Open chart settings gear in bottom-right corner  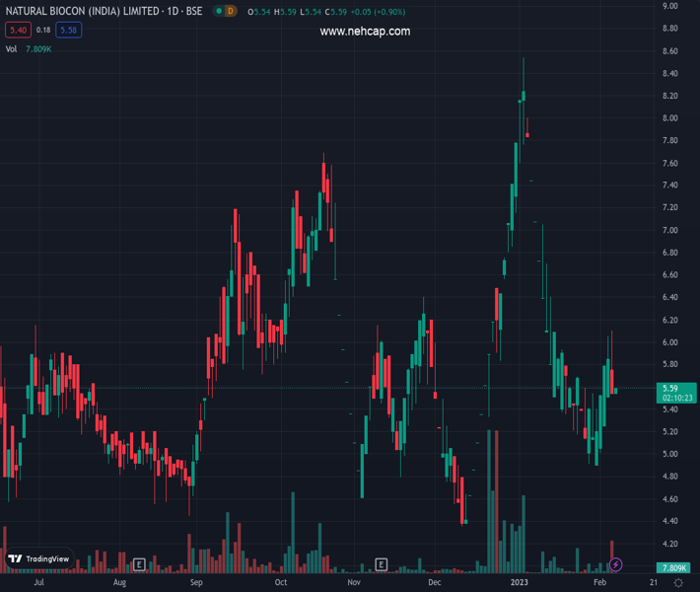click(x=678, y=583)
